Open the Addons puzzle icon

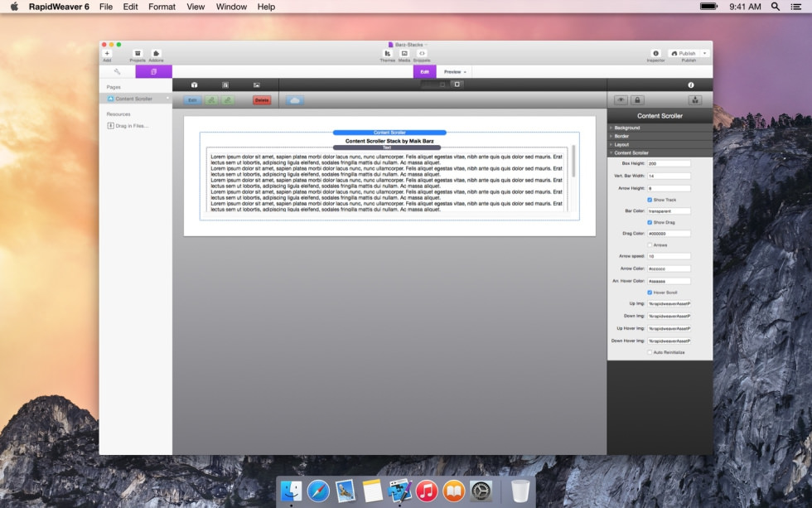pos(156,53)
